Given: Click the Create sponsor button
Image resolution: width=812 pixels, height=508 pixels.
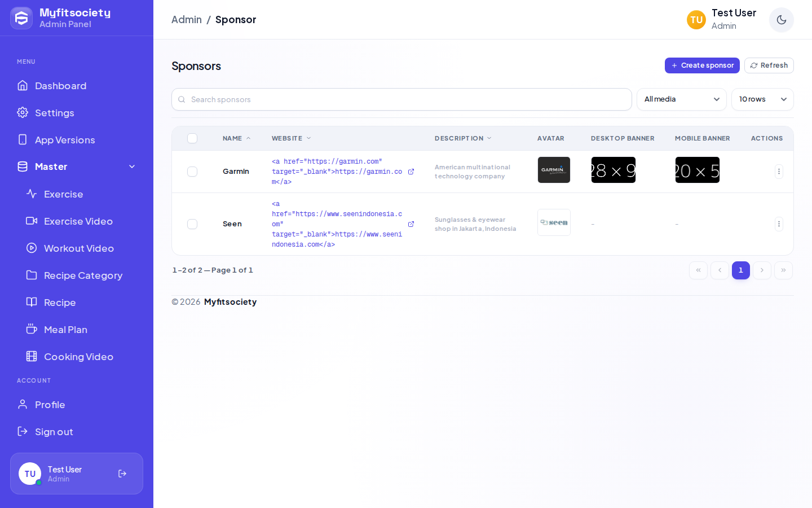Looking at the screenshot, I should click(702, 65).
